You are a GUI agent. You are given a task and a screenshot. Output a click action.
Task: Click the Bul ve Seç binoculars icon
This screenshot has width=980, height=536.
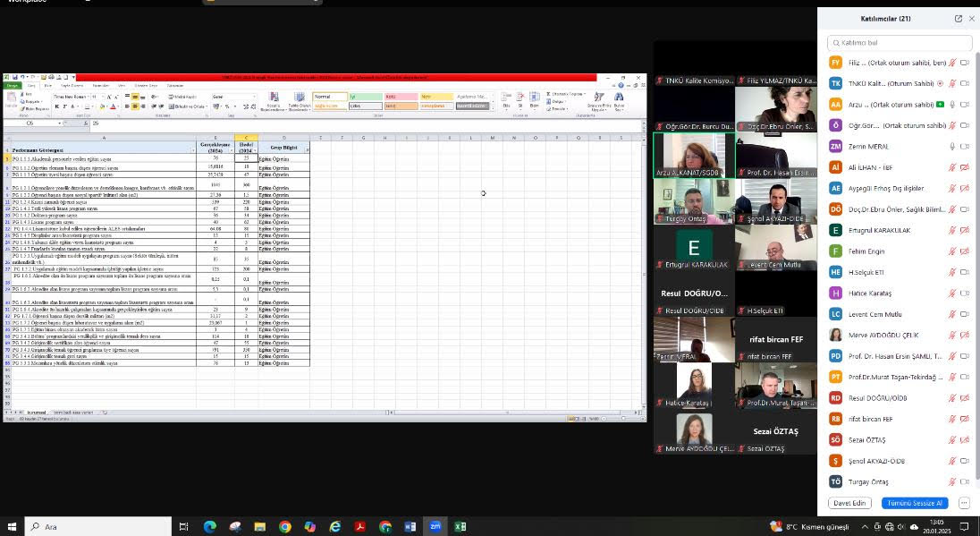tap(619, 100)
